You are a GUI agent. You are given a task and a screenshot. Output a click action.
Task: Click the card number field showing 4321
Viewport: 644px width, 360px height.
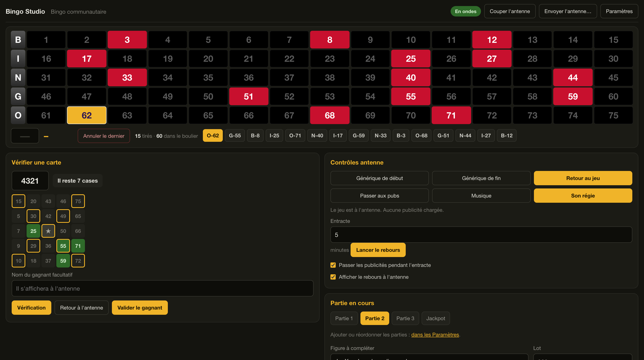pos(30,181)
